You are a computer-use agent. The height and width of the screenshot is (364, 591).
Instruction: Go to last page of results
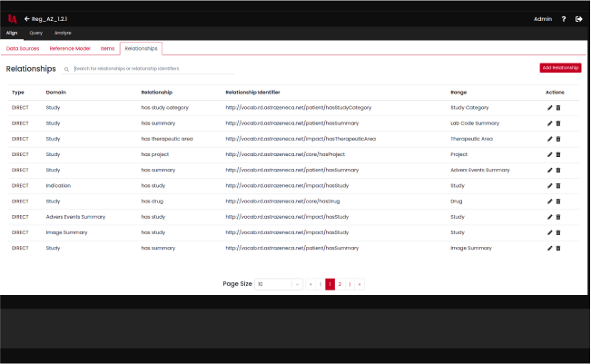[x=360, y=284]
